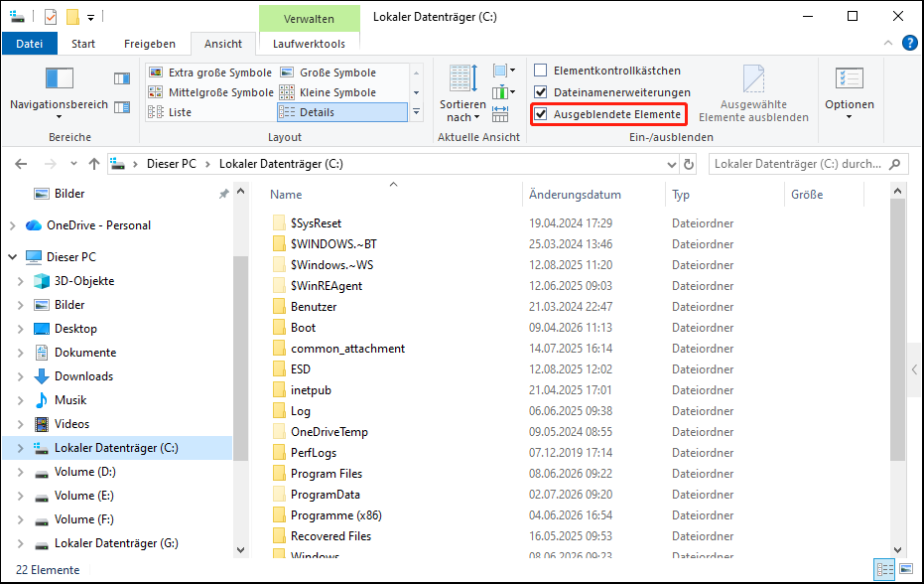Click the Properties icon in the title bar

[51, 17]
